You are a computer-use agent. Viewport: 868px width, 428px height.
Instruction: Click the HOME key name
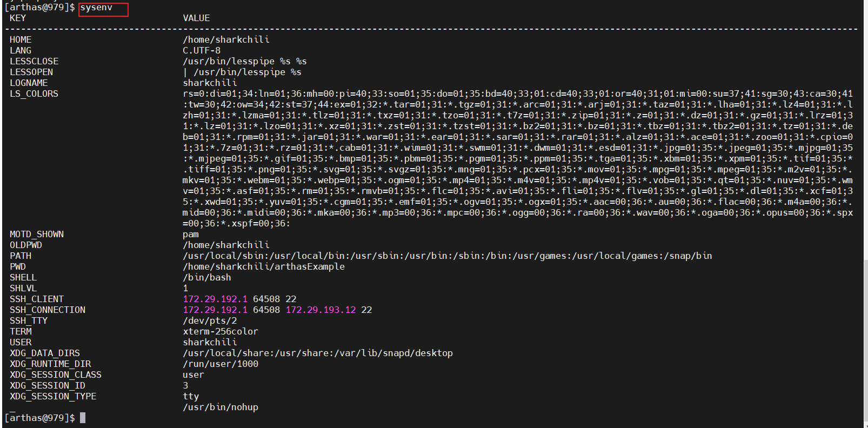pyautogui.click(x=21, y=40)
